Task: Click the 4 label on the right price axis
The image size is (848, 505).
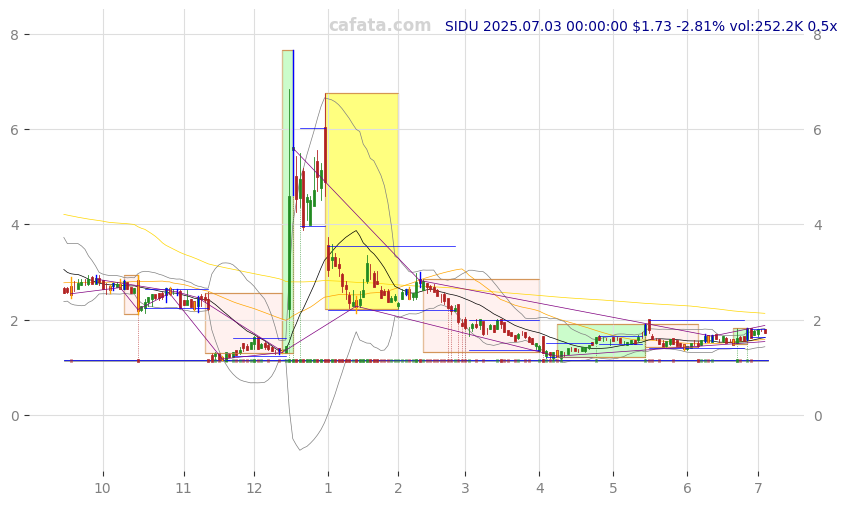Action: 818,225
